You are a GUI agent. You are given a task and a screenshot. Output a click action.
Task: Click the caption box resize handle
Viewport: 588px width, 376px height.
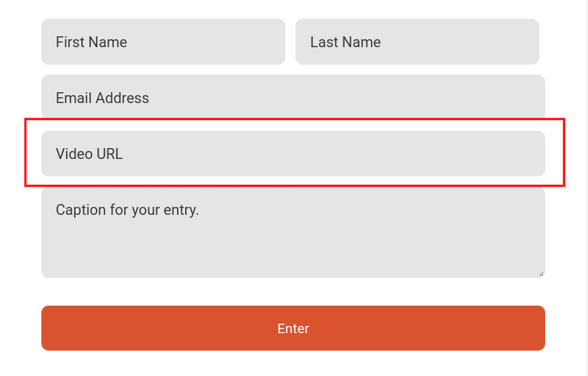pyautogui.click(x=540, y=273)
